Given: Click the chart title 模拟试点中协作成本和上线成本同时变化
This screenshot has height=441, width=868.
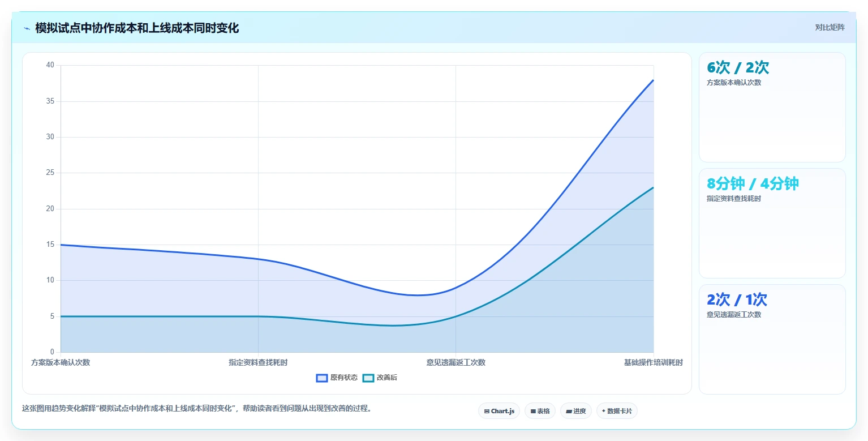Looking at the screenshot, I should (137, 28).
